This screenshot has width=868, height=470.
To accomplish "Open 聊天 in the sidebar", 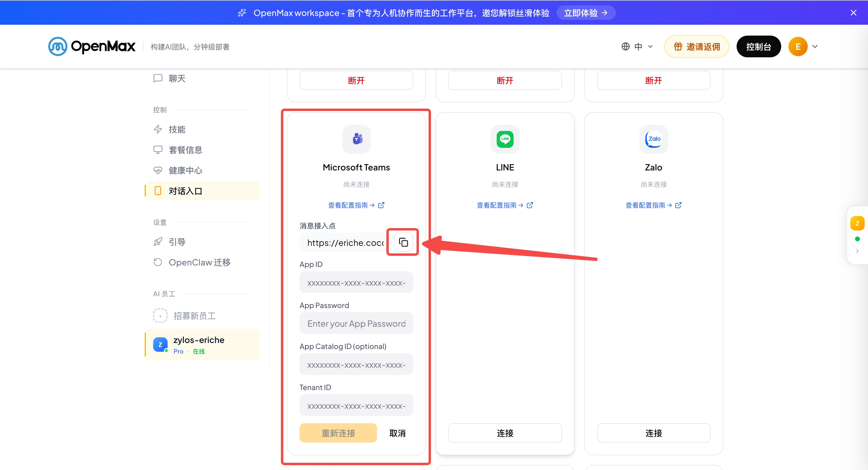I will [202, 78].
